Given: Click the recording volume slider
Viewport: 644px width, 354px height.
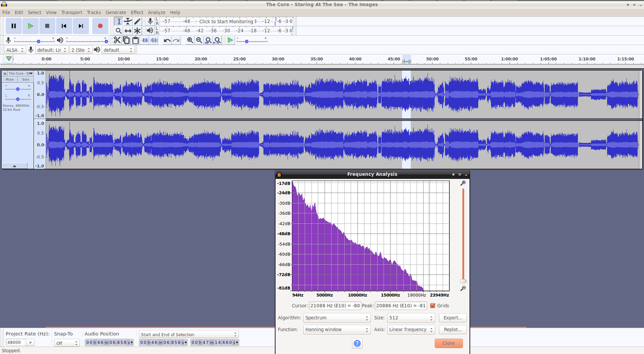Looking at the screenshot, I should (34, 40).
